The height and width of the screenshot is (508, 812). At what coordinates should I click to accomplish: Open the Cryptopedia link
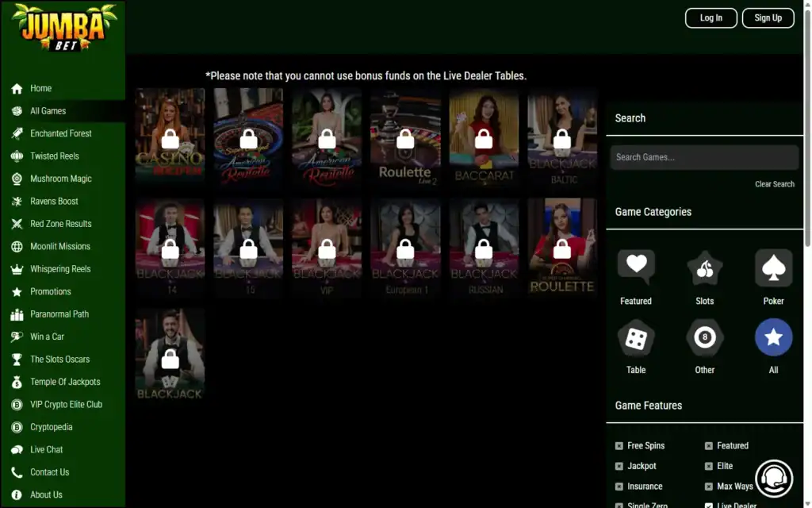click(52, 427)
